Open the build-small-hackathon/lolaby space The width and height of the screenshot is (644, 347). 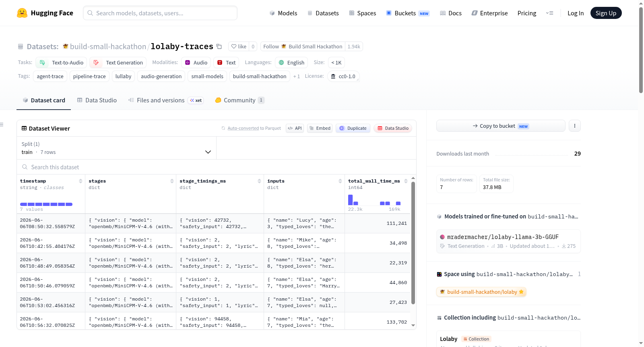click(x=481, y=292)
